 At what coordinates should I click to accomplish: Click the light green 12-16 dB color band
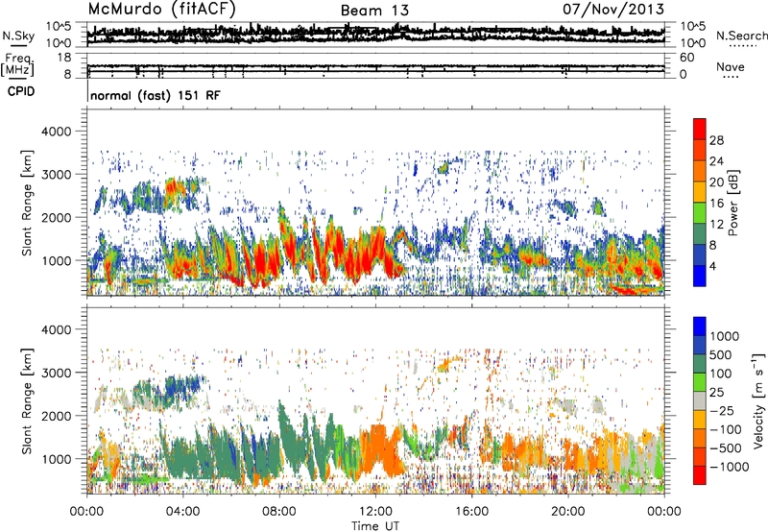tap(700, 212)
